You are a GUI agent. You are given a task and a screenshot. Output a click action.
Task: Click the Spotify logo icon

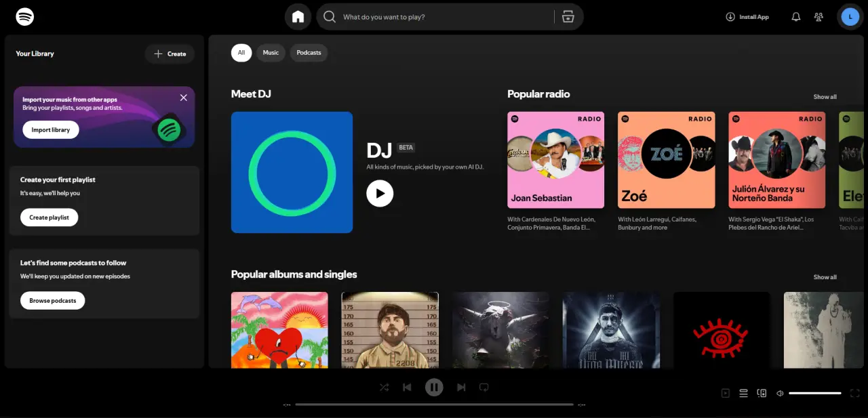[25, 16]
